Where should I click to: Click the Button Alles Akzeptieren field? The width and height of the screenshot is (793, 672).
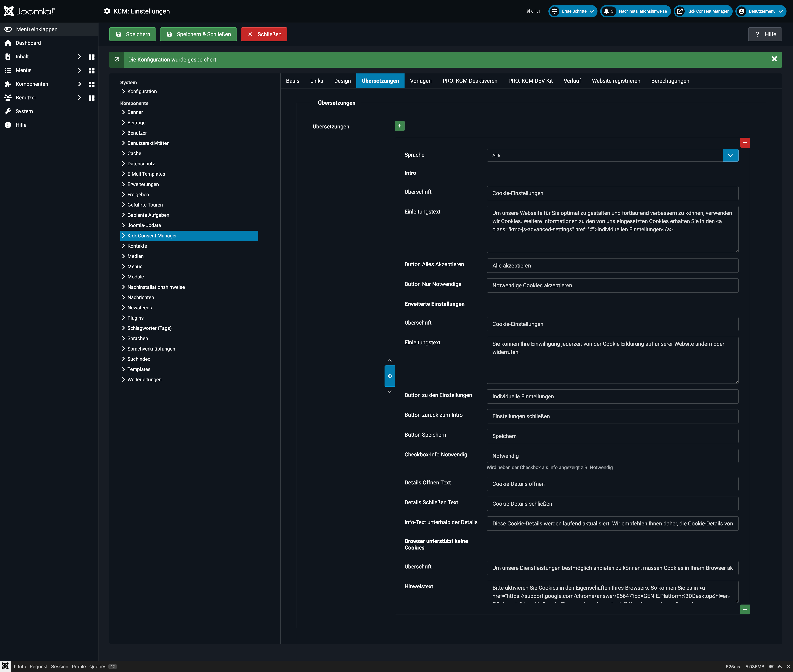click(612, 265)
